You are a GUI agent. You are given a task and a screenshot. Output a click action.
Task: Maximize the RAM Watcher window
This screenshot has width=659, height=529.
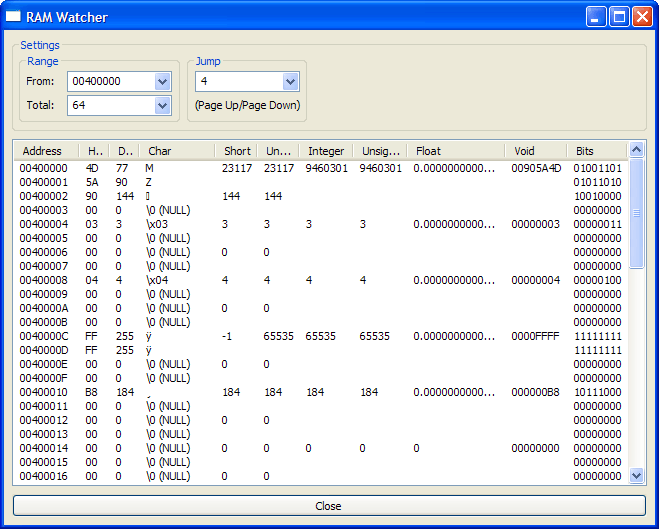[x=619, y=17]
